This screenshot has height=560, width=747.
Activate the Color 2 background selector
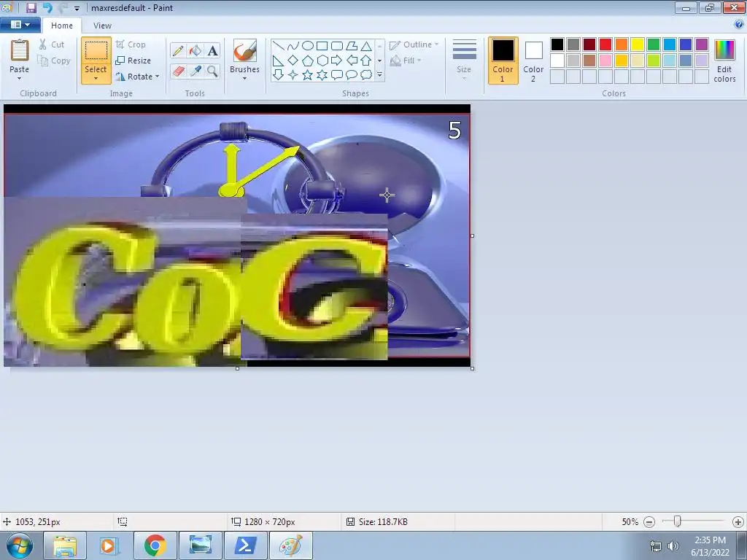click(x=533, y=61)
